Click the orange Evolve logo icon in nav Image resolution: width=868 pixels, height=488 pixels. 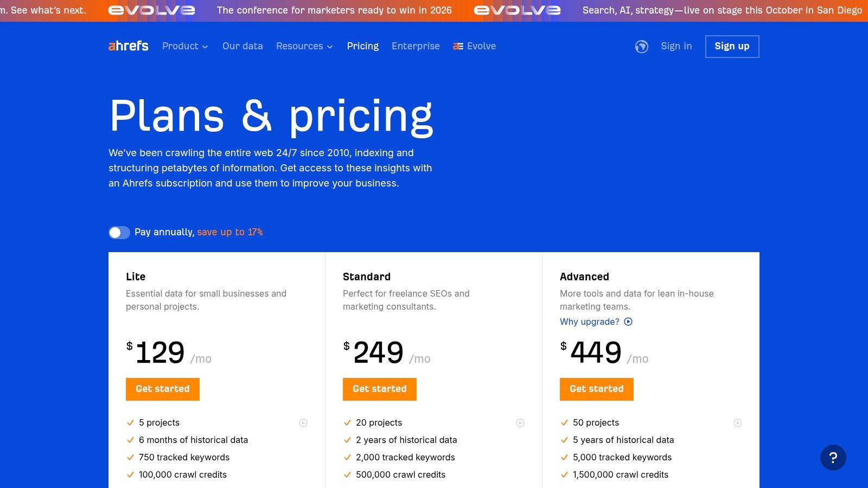(457, 46)
